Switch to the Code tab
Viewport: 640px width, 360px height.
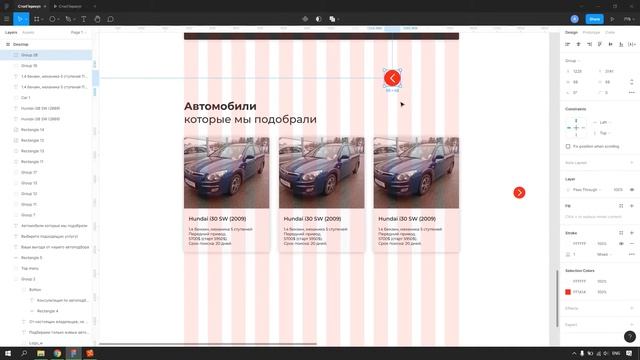610,32
